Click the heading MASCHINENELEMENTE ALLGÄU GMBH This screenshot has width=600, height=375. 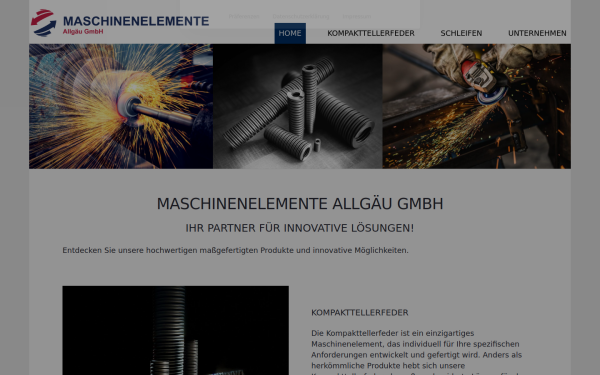pos(300,204)
